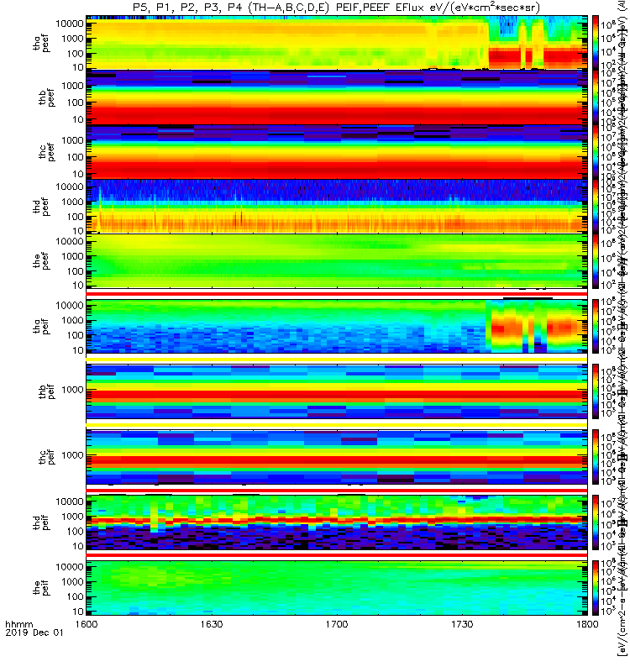Click the 'the peif' y-axis label
630x672 pixels.
click(41, 587)
